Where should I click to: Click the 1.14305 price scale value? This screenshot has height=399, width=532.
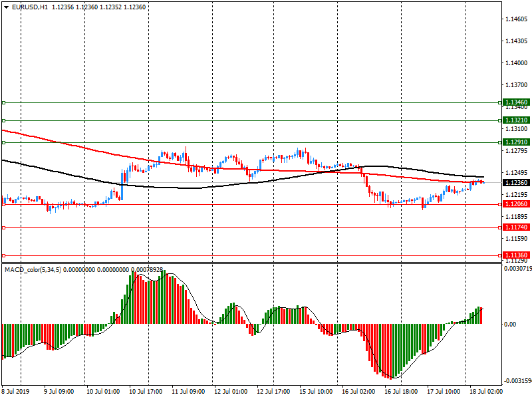[x=517, y=41]
